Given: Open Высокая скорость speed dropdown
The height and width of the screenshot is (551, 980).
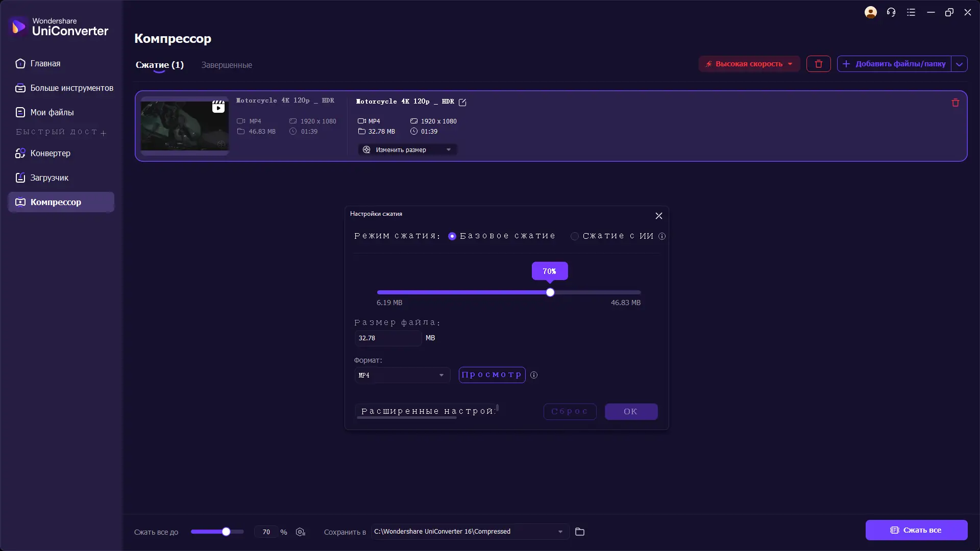Looking at the screenshot, I should coord(749,64).
